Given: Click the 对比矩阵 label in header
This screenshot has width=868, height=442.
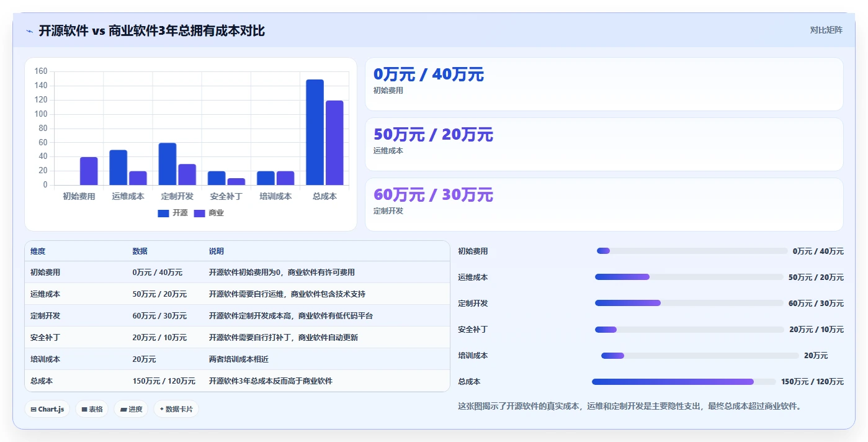Looking at the screenshot, I should click(x=826, y=30).
